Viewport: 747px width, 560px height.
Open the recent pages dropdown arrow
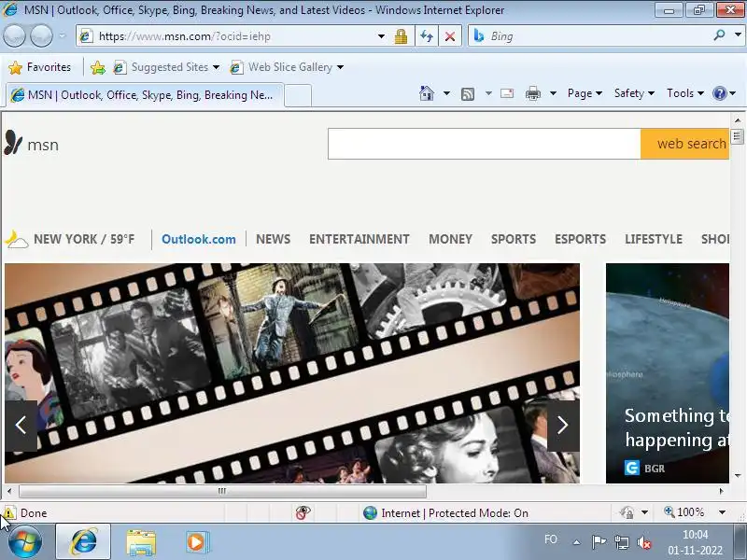click(63, 36)
